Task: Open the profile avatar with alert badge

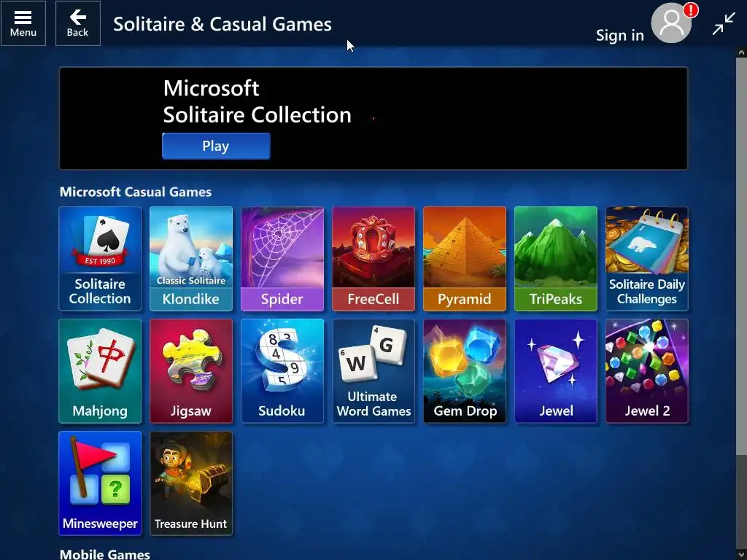Action: tap(672, 23)
